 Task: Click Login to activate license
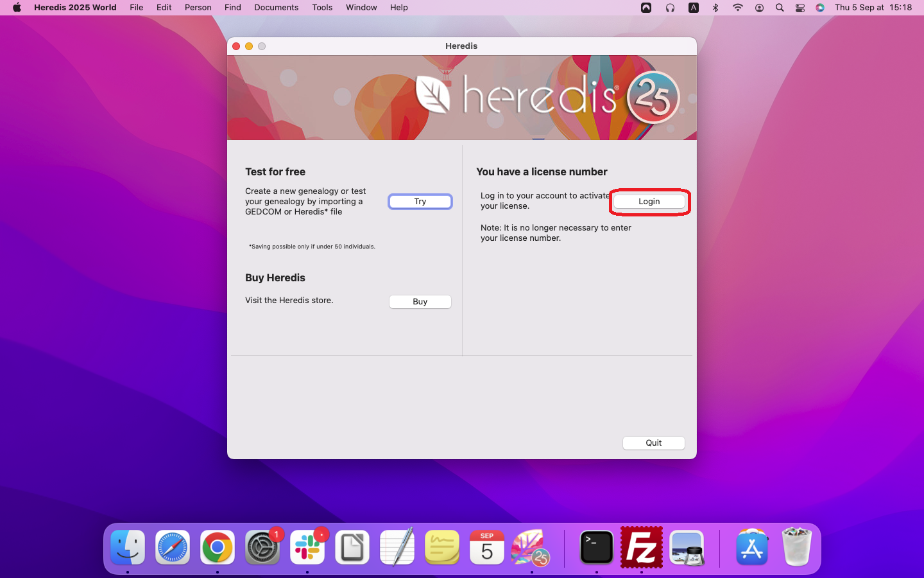tap(649, 202)
